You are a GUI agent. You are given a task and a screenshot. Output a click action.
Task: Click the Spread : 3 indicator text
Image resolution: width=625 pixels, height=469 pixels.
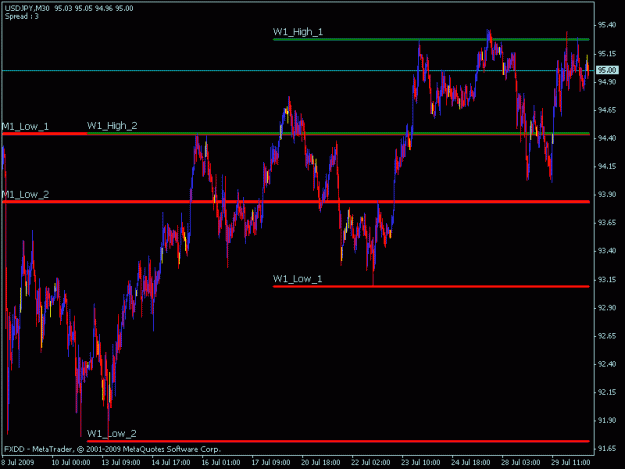click(x=22, y=16)
